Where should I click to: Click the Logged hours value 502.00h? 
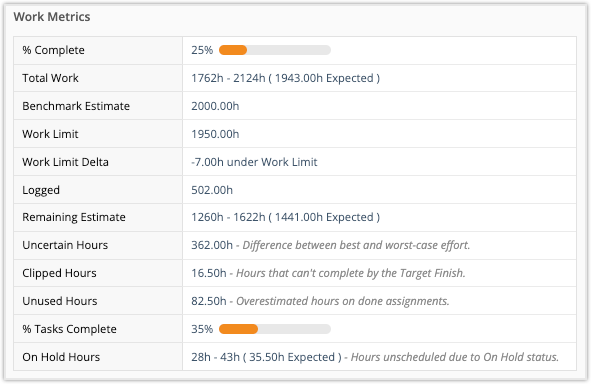point(212,190)
